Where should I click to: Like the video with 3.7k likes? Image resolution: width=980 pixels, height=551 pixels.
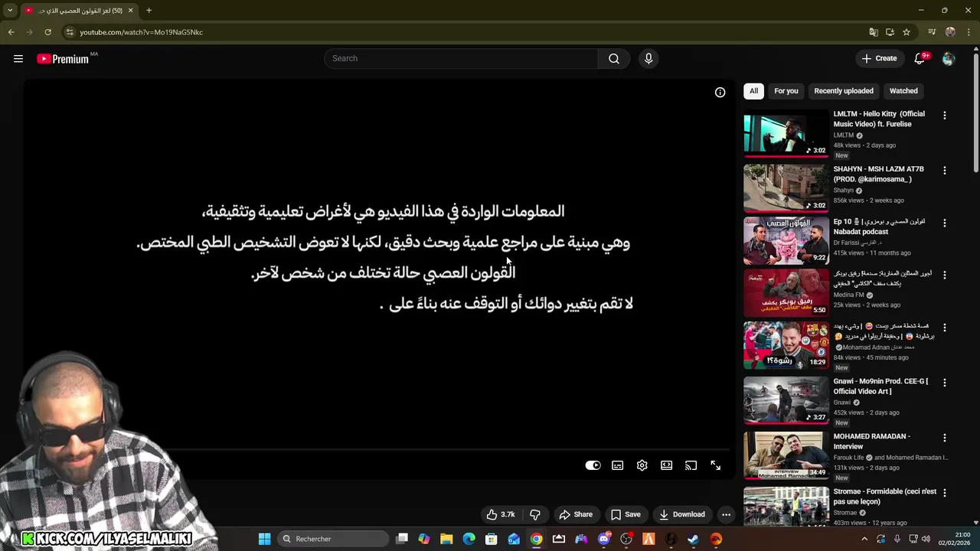(501, 514)
